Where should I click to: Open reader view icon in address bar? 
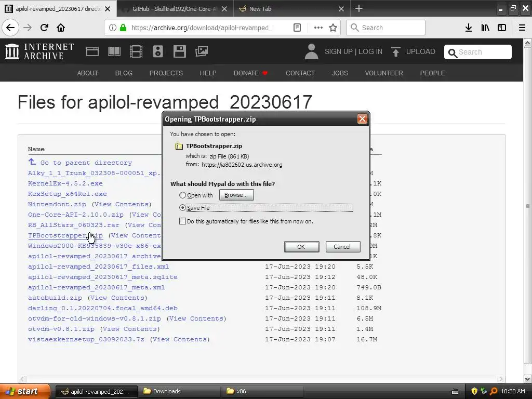(x=297, y=28)
